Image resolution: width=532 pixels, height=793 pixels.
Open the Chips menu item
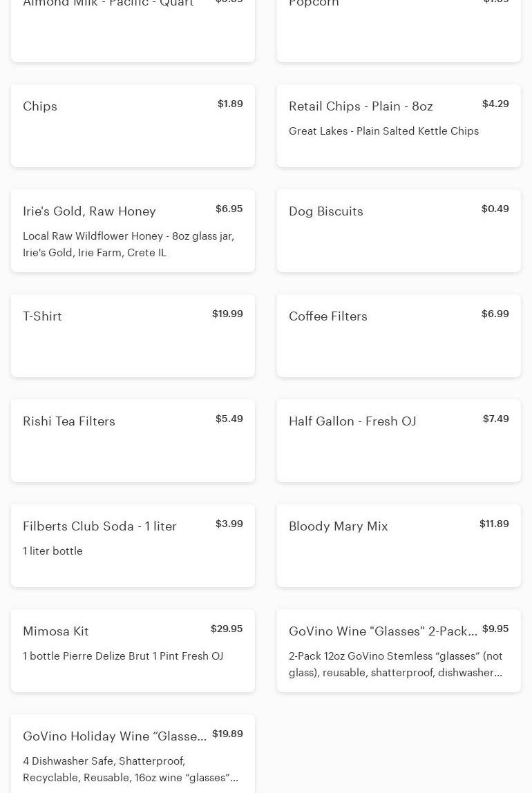(x=133, y=126)
